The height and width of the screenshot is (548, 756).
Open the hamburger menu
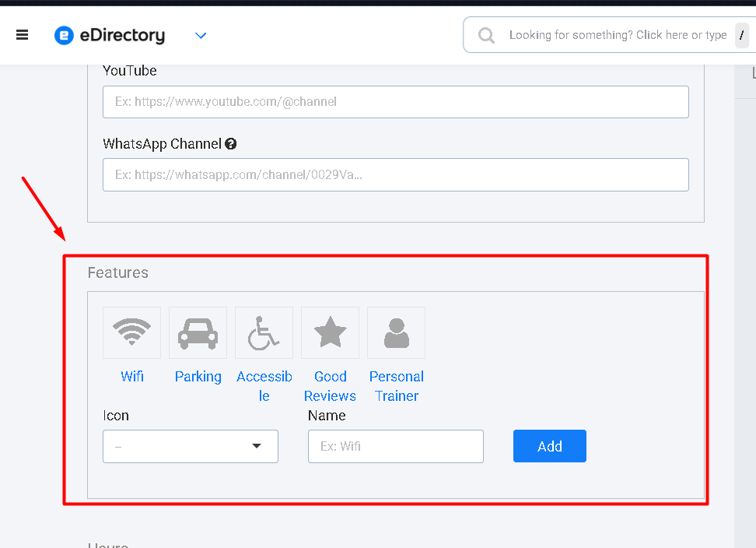point(23,35)
